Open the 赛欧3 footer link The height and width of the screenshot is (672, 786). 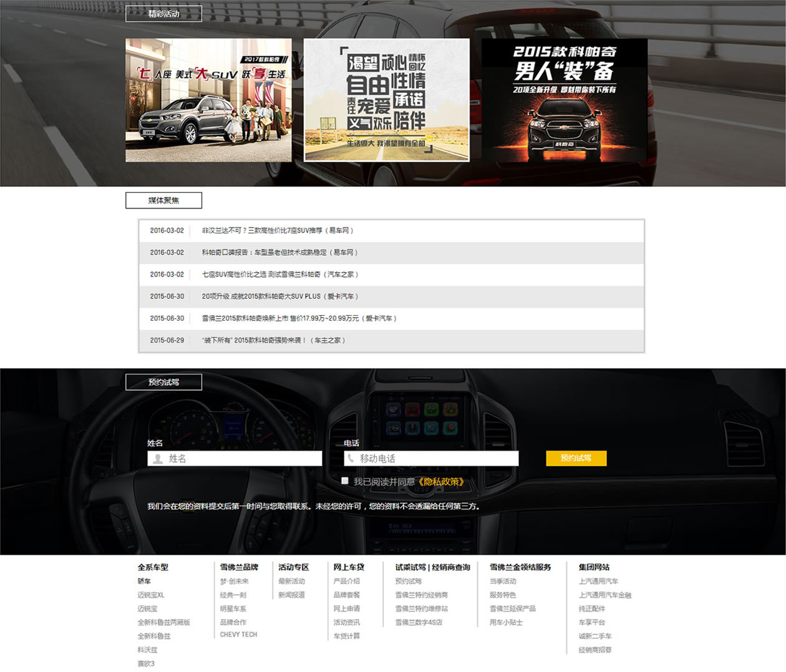146,663
